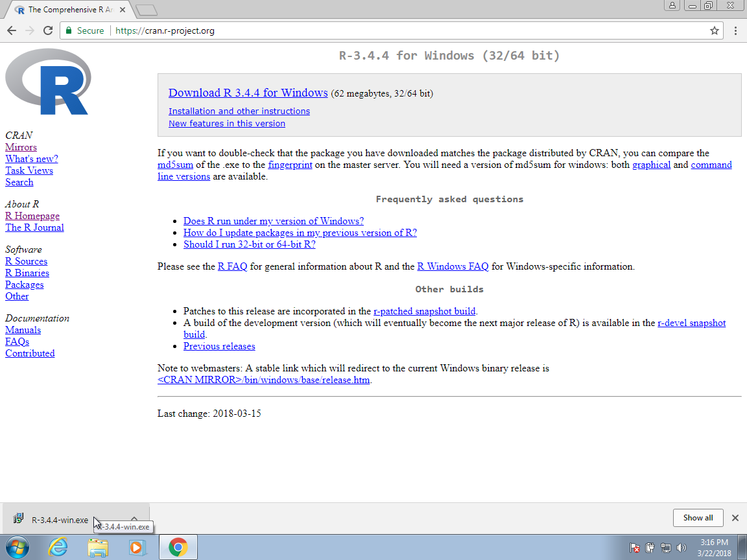The height and width of the screenshot is (560, 747).
Task: Expand options for the R-3.4.4-win.exe download
Action: [x=134, y=519]
